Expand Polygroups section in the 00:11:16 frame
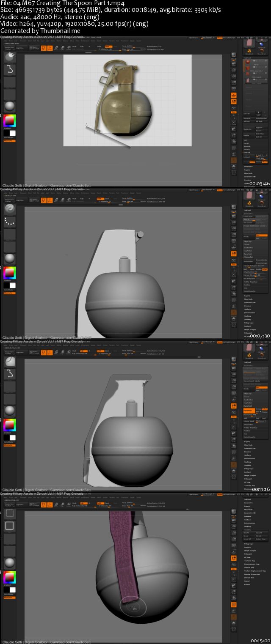Viewport: 271px width, 644px height. [249, 469]
